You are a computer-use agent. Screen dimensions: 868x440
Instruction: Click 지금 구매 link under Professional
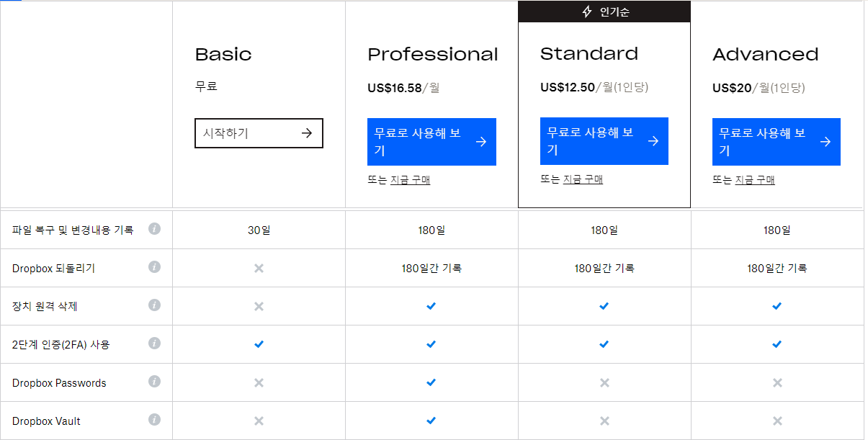click(410, 180)
